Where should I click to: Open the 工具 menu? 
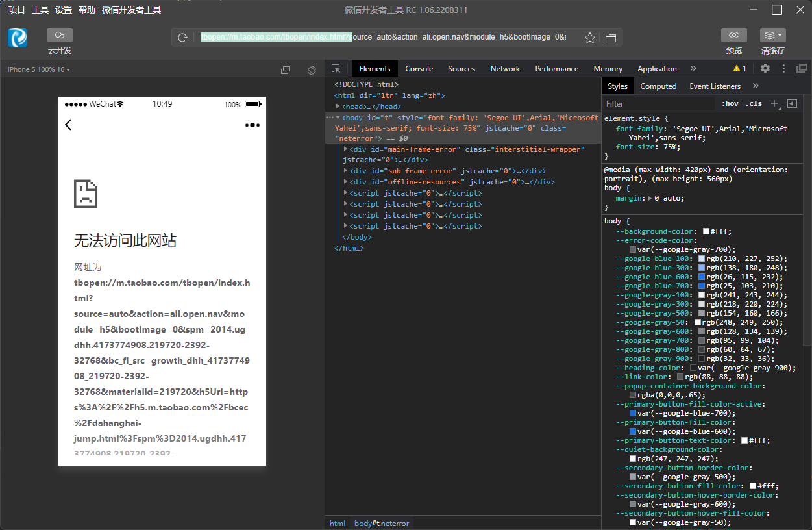point(40,10)
